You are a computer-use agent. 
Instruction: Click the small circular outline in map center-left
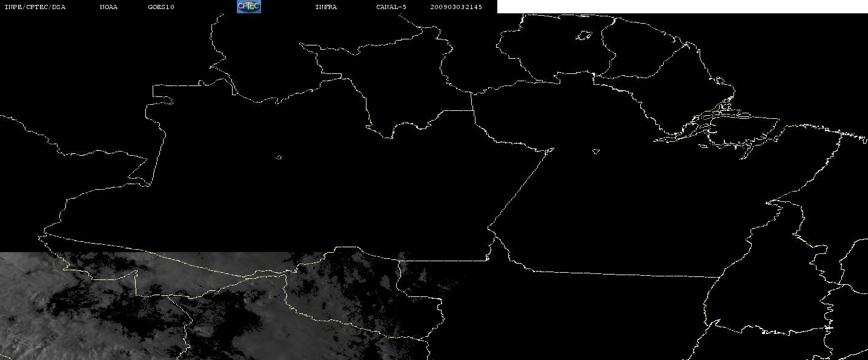coord(279,158)
